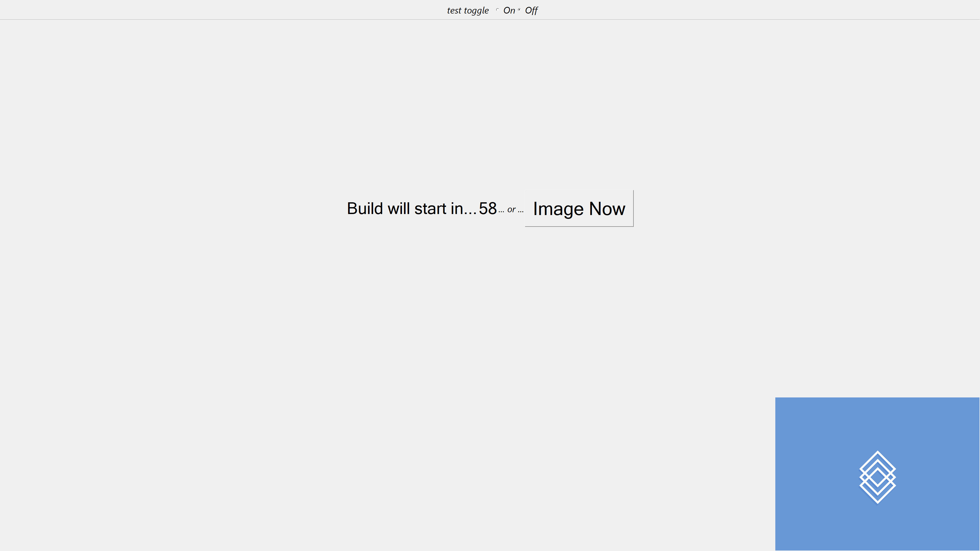This screenshot has height=551, width=980.
Task: Click the "Build will start in..." text
Action: tap(412, 208)
